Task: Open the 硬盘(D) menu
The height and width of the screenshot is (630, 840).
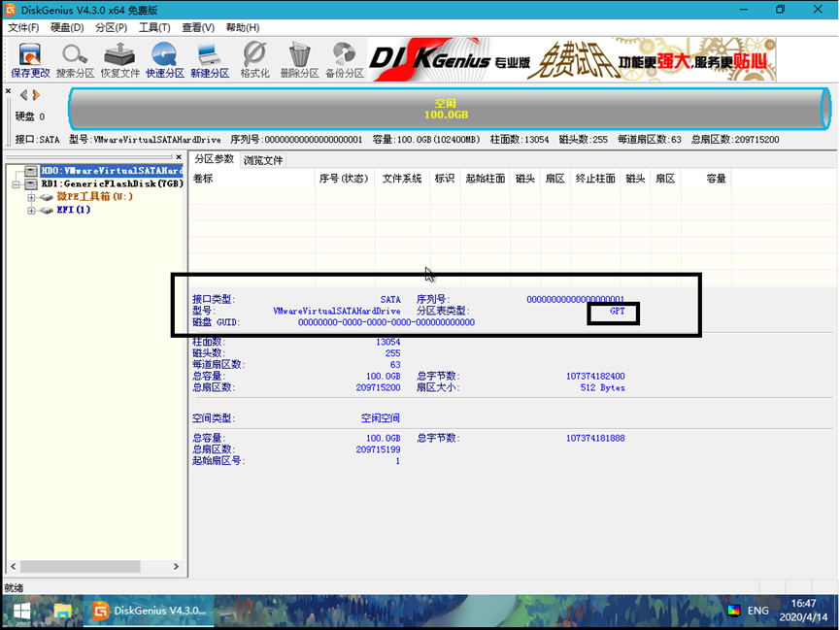Action: [67, 27]
